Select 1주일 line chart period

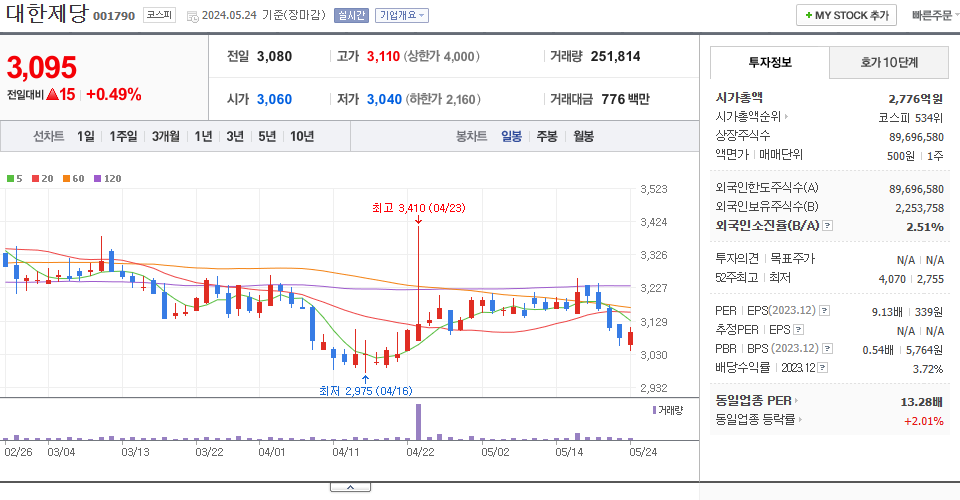[123, 136]
